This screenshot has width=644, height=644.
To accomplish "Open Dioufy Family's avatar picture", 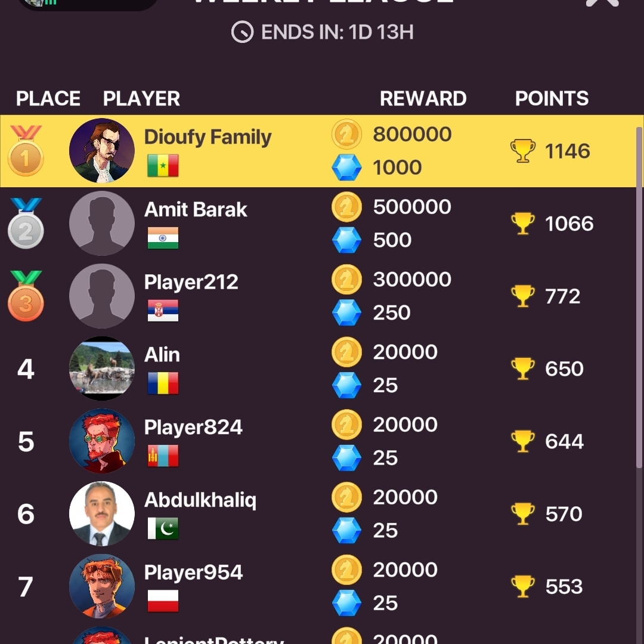I will tap(102, 150).
